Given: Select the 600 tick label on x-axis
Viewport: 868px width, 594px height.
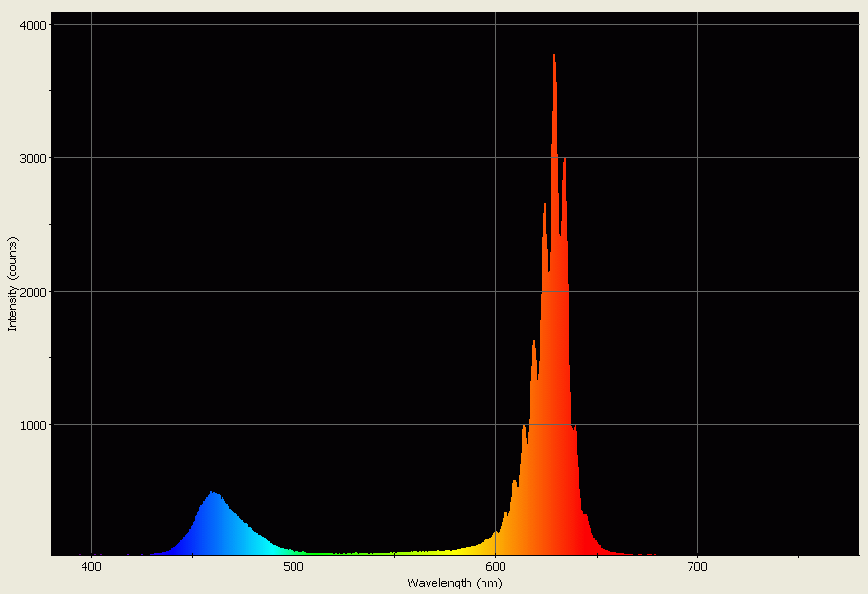Looking at the screenshot, I should 495,568.
